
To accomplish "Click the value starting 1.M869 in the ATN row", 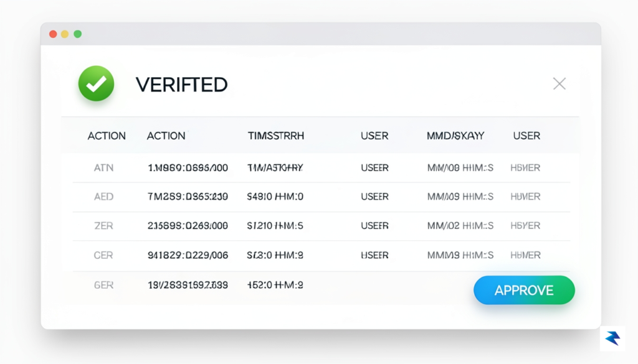I will 188,168.
